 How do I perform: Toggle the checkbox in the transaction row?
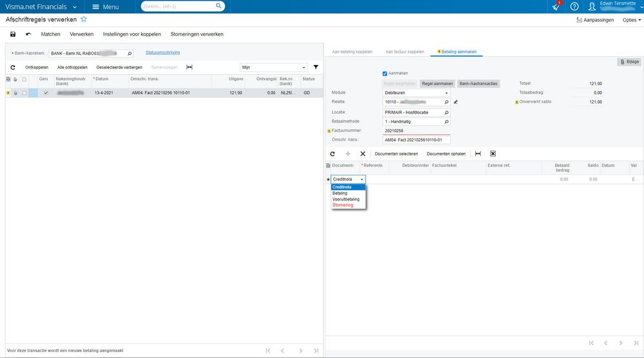click(46, 93)
